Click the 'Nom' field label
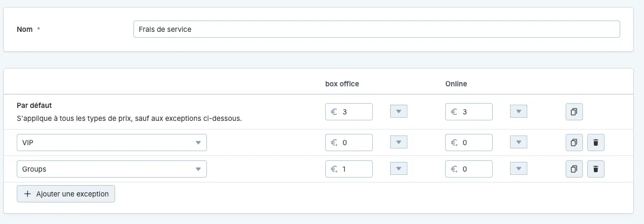 (x=25, y=30)
